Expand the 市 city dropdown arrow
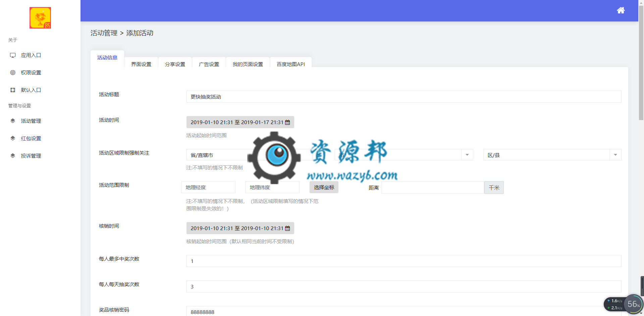The image size is (644, 316). tap(467, 155)
